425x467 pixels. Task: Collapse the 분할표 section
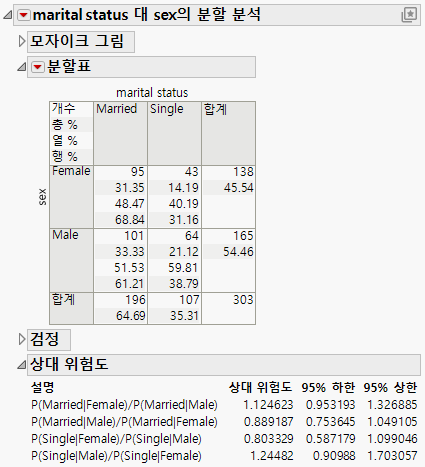(22, 67)
